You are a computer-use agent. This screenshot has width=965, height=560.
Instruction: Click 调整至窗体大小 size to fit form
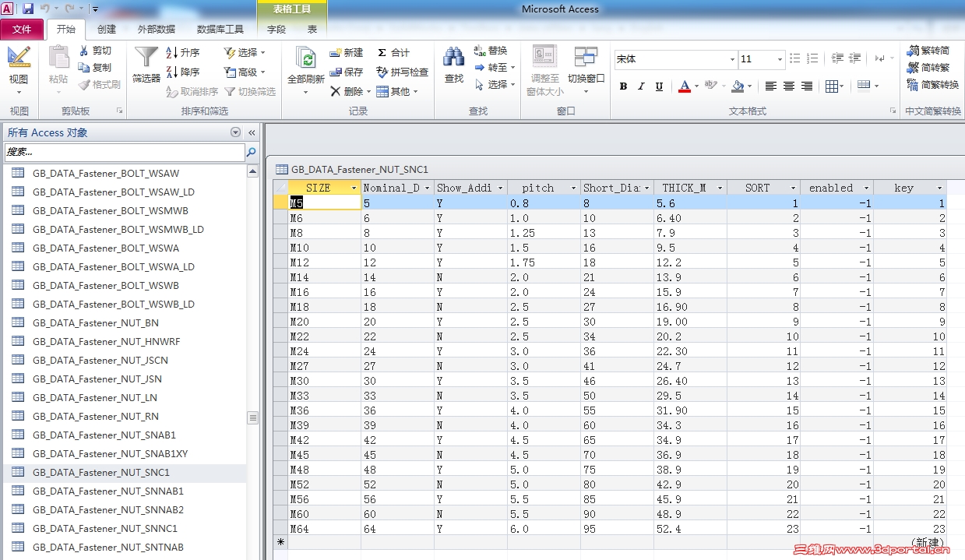pyautogui.click(x=544, y=70)
